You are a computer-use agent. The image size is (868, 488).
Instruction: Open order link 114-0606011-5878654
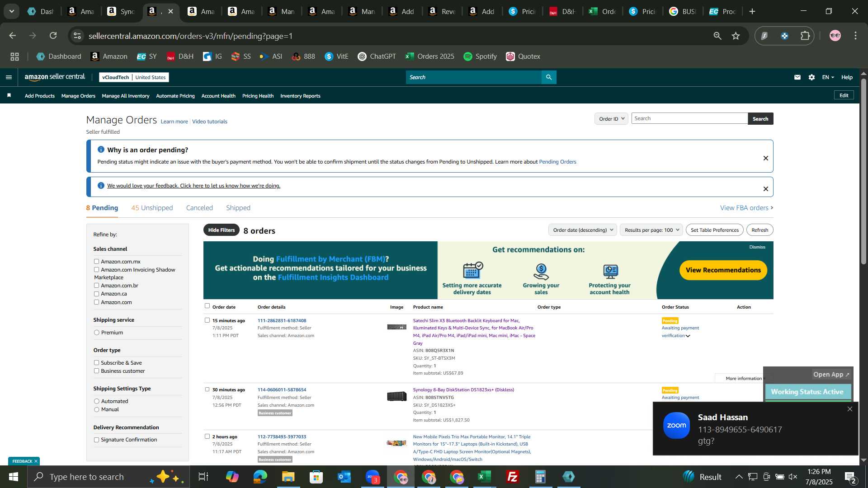pos(282,389)
